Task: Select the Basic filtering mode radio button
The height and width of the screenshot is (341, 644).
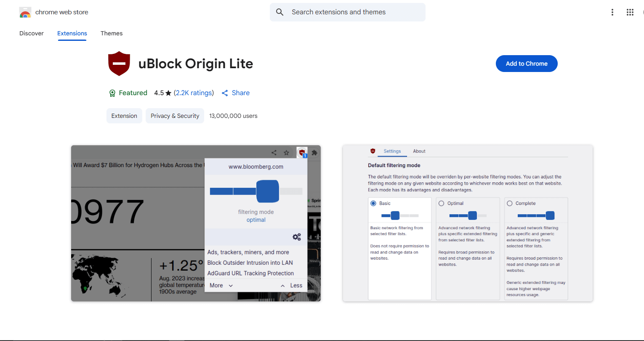Action: click(373, 203)
